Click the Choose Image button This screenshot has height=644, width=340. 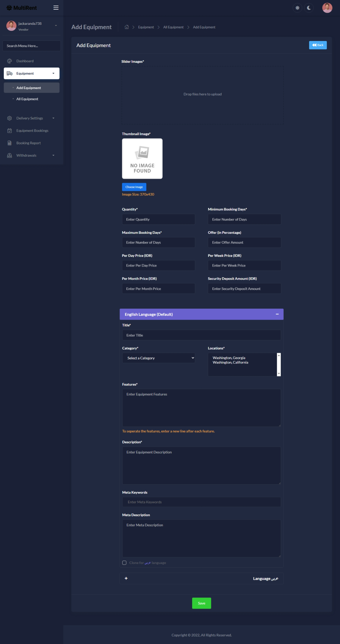[x=134, y=187]
